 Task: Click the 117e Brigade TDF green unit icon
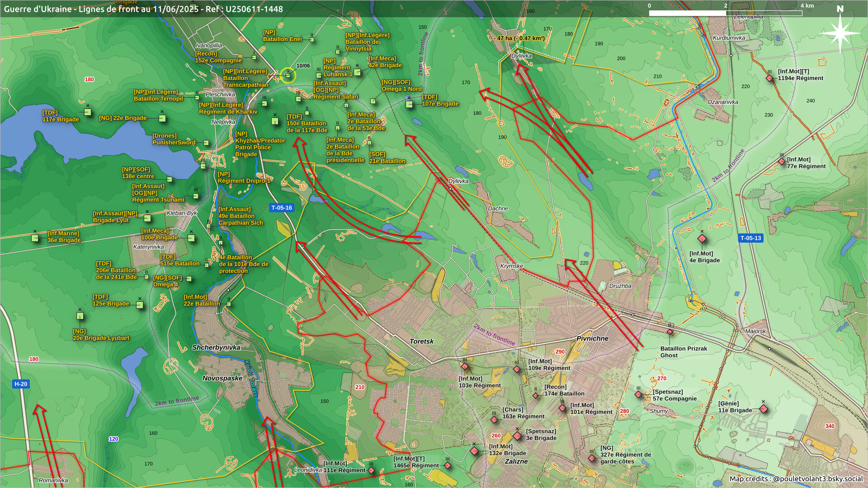point(88,112)
